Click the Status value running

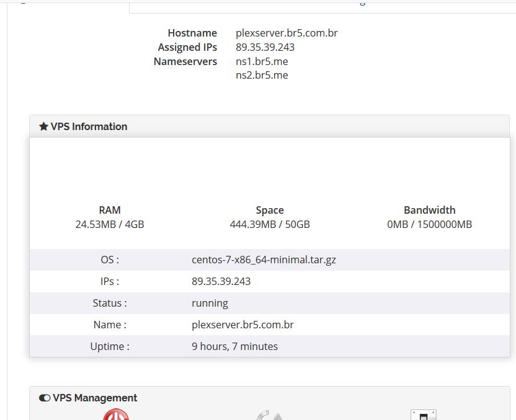210,303
